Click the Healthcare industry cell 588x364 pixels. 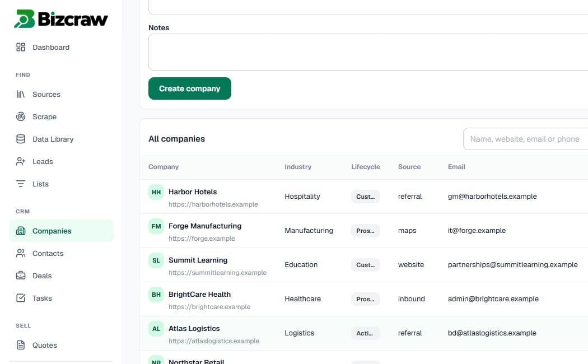pyautogui.click(x=302, y=299)
